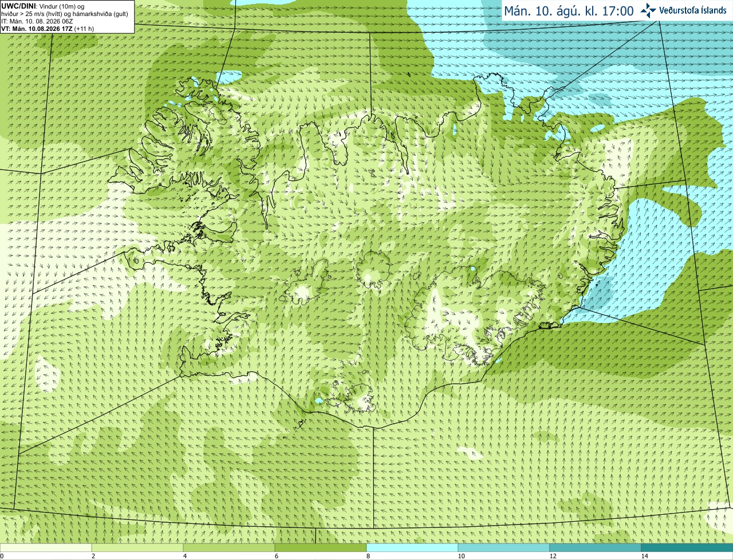
Task: Select the palest 0–2 color scale segment
Action: [46, 547]
